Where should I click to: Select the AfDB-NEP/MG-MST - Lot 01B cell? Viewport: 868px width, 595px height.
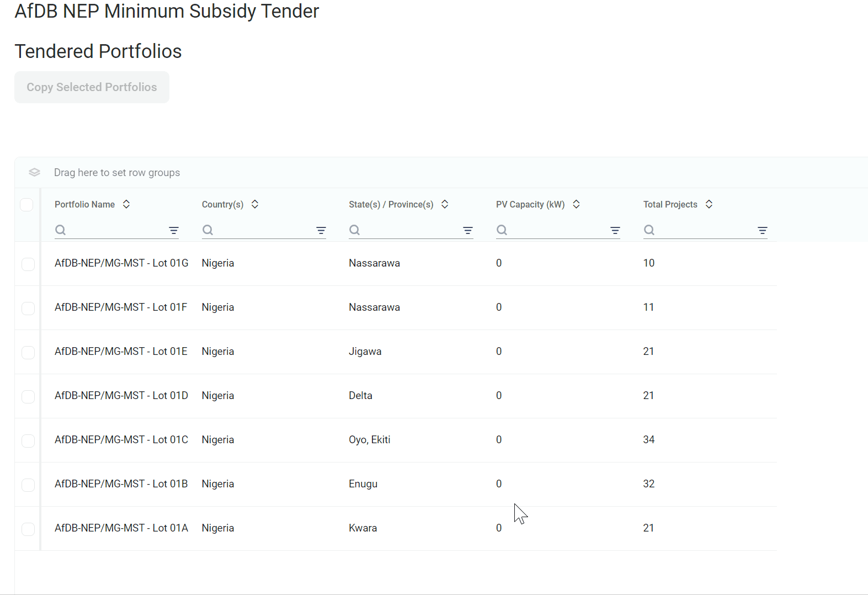click(121, 484)
